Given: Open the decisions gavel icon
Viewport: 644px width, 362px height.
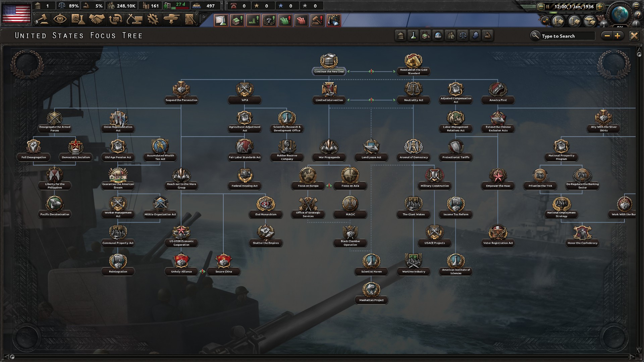Looking at the screenshot, I should click(42, 19).
